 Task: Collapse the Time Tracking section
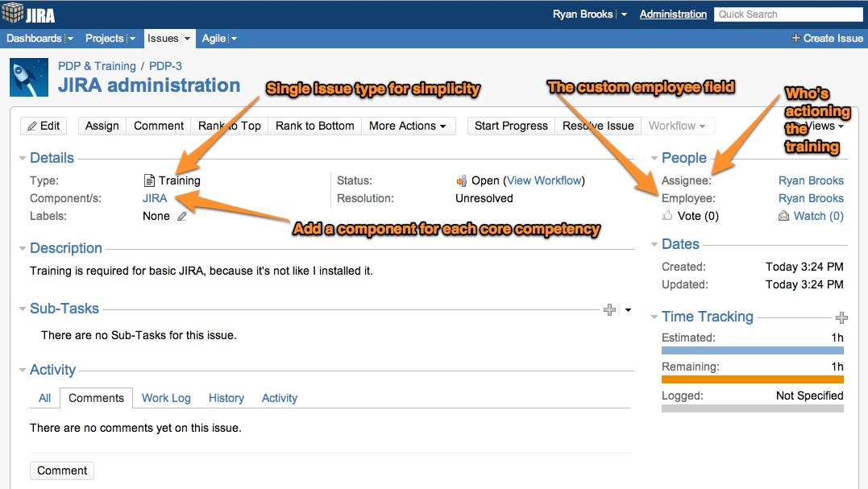[x=654, y=317]
